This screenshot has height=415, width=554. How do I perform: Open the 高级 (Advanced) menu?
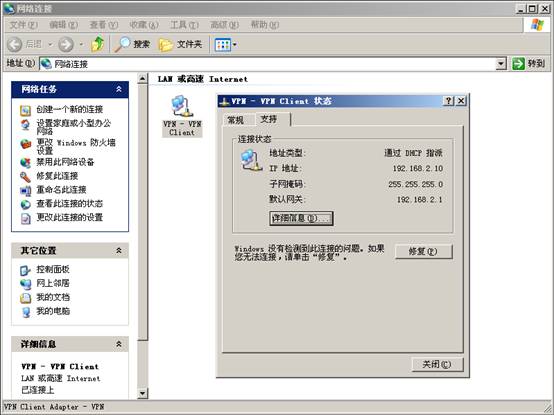click(224, 25)
